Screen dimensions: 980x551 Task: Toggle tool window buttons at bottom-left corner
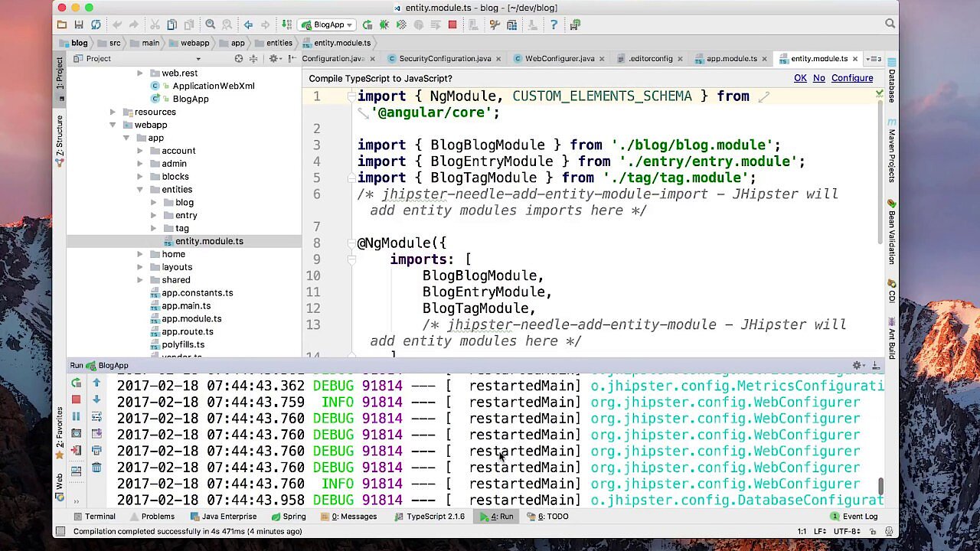[x=60, y=531]
